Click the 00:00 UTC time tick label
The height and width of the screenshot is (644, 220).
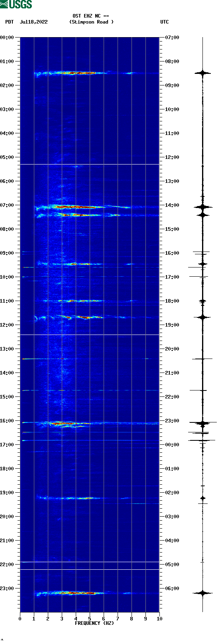click(172, 445)
